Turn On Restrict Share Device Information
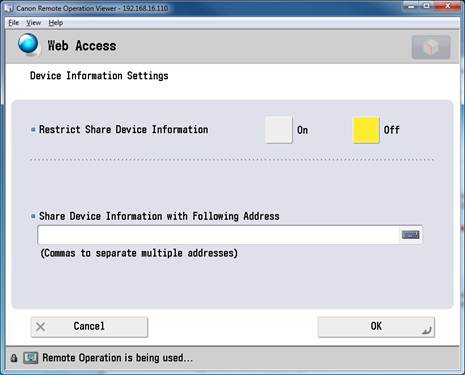This screenshot has width=465, height=375. 279,130
